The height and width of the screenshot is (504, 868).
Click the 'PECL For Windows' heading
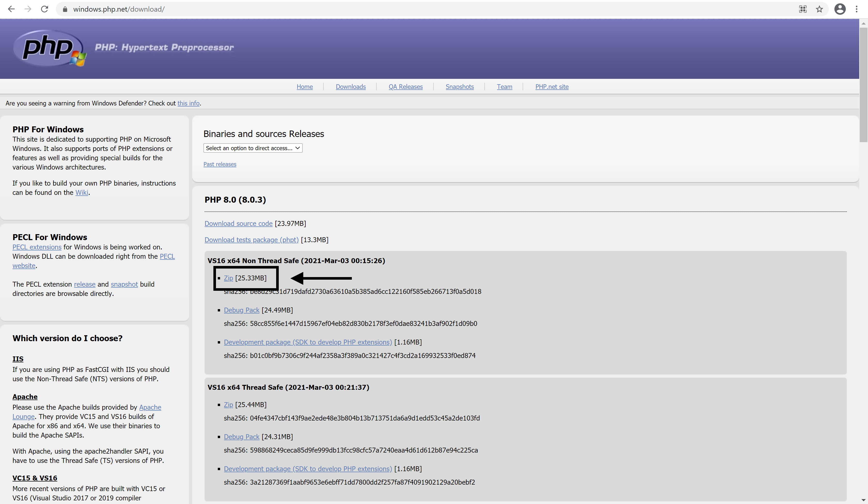(x=50, y=237)
